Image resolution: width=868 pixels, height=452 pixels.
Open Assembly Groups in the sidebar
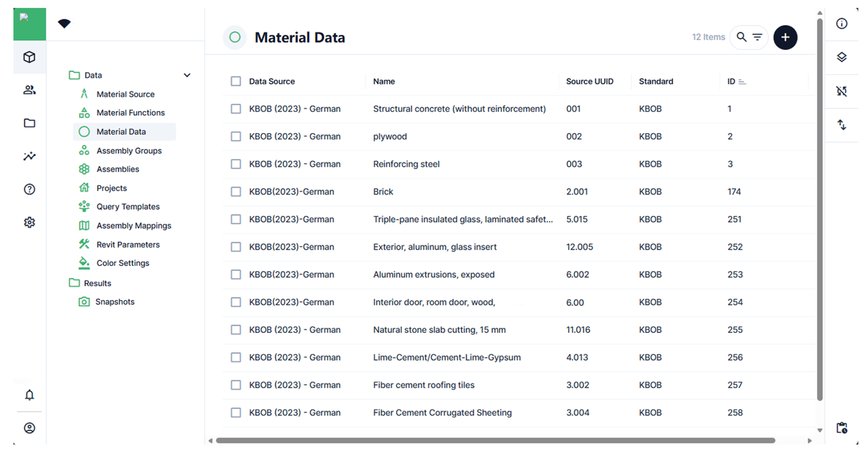coord(129,150)
